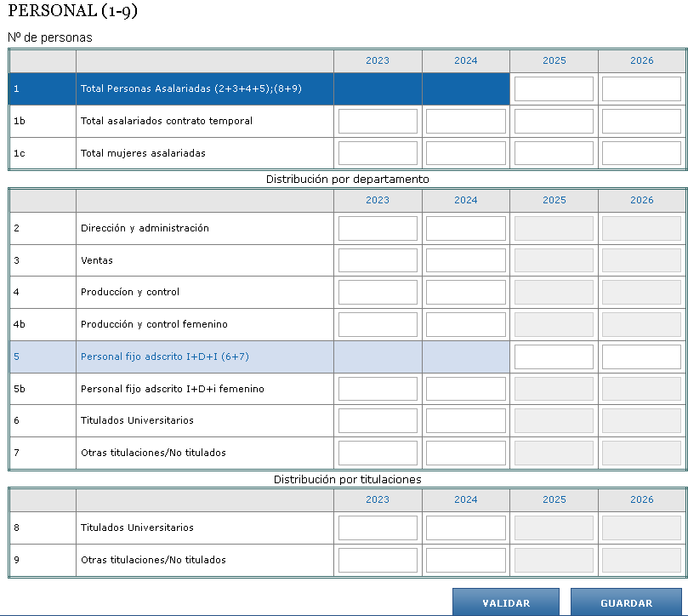The image size is (688, 616).
Task: Focus 2023 field in row 4 Produccíon y control
Action: pyautogui.click(x=378, y=293)
